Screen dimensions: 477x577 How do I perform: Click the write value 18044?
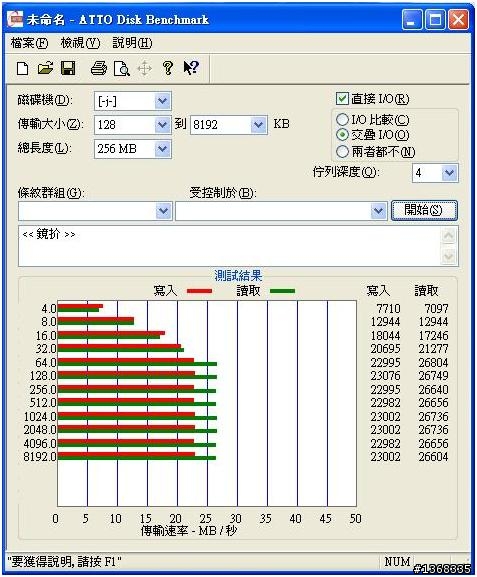click(385, 336)
